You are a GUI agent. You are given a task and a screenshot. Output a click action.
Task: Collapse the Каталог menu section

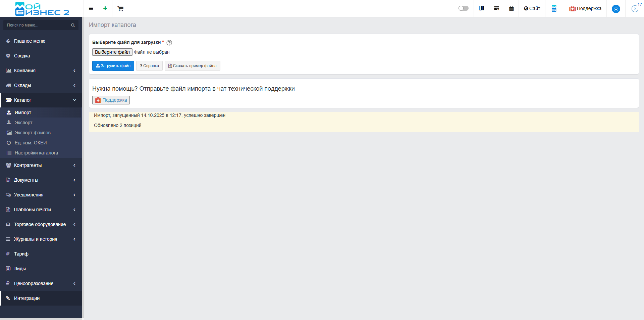(x=41, y=100)
